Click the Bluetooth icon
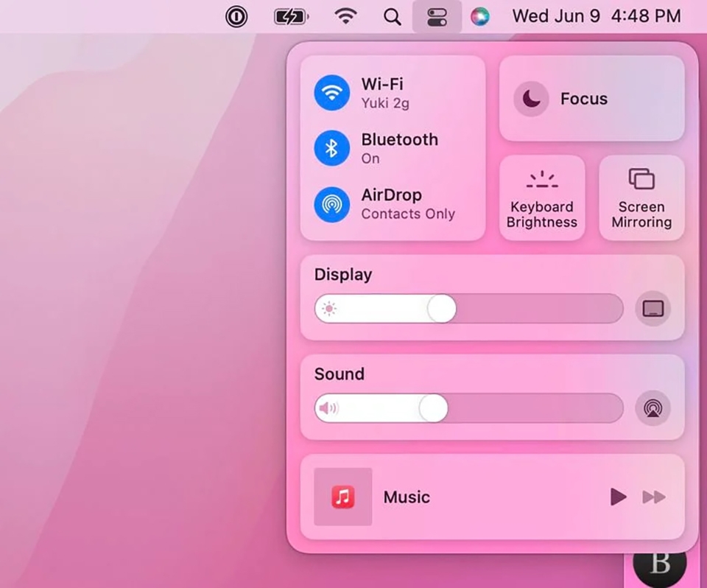Image resolution: width=707 pixels, height=588 pixels. [x=331, y=147]
